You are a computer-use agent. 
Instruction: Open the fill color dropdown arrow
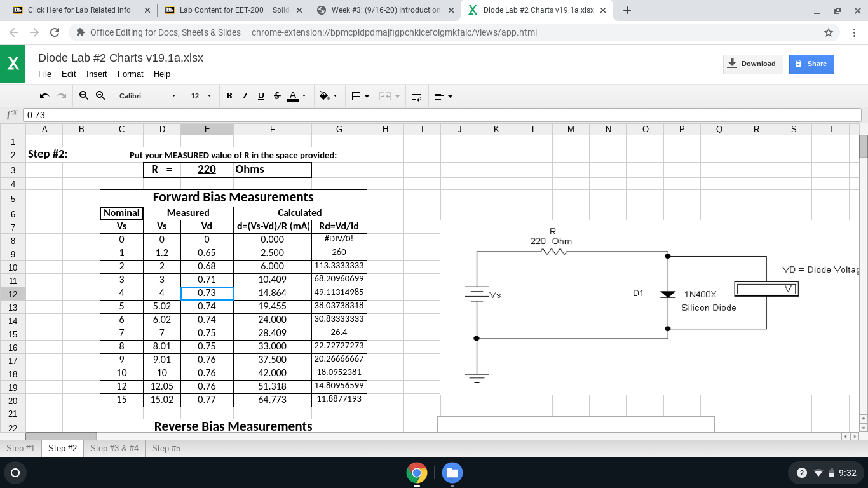point(334,96)
